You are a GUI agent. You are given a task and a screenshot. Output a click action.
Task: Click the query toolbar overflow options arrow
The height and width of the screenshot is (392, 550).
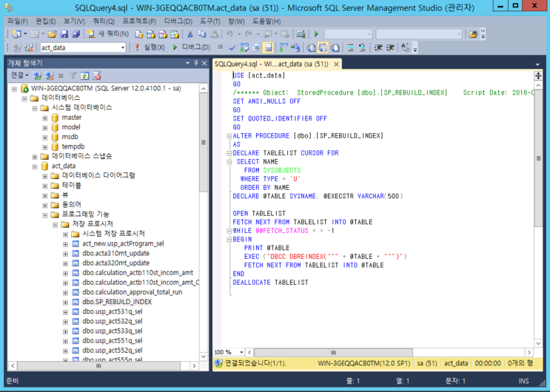coord(415,47)
